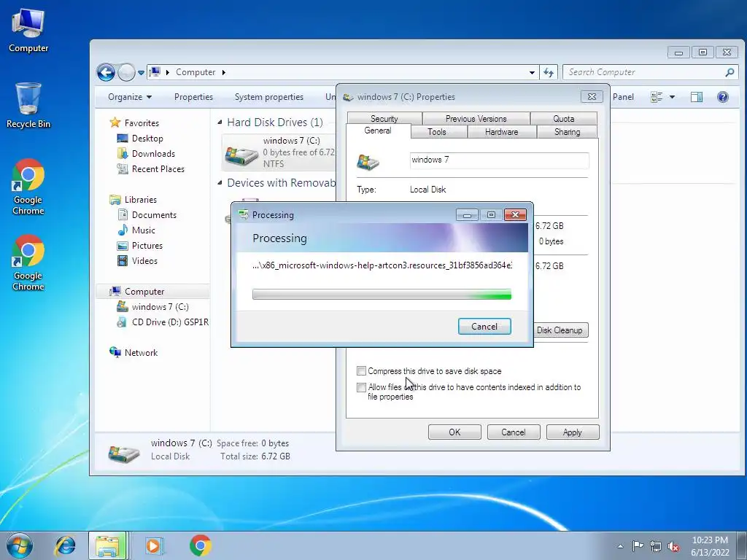Open Internet Explorer from the taskbar
Image resolution: width=747 pixels, height=560 pixels.
(x=65, y=545)
